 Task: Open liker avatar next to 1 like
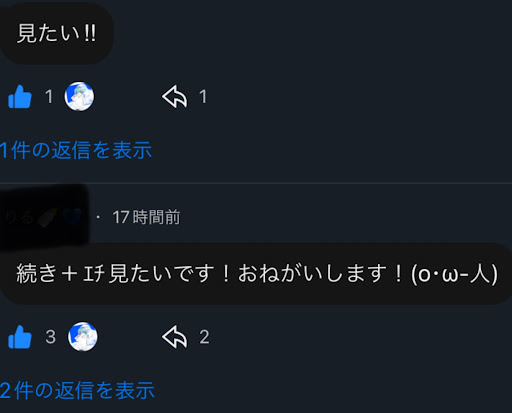click(x=79, y=96)
